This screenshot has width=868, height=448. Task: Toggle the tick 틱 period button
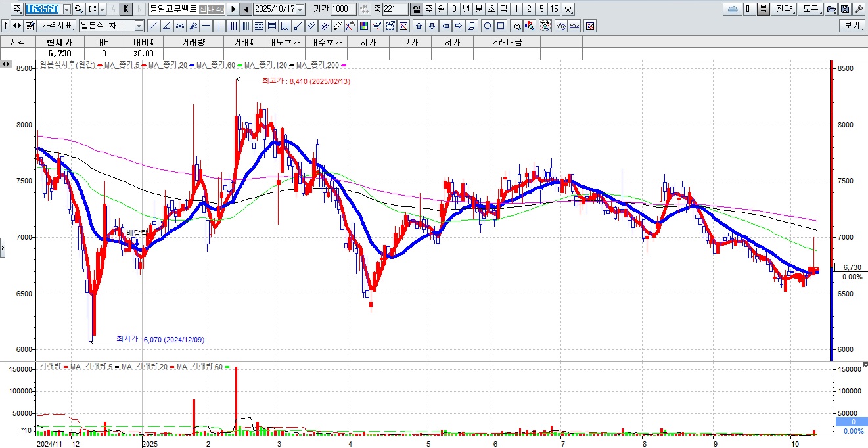pyautogui.click(x=503, y=9)
